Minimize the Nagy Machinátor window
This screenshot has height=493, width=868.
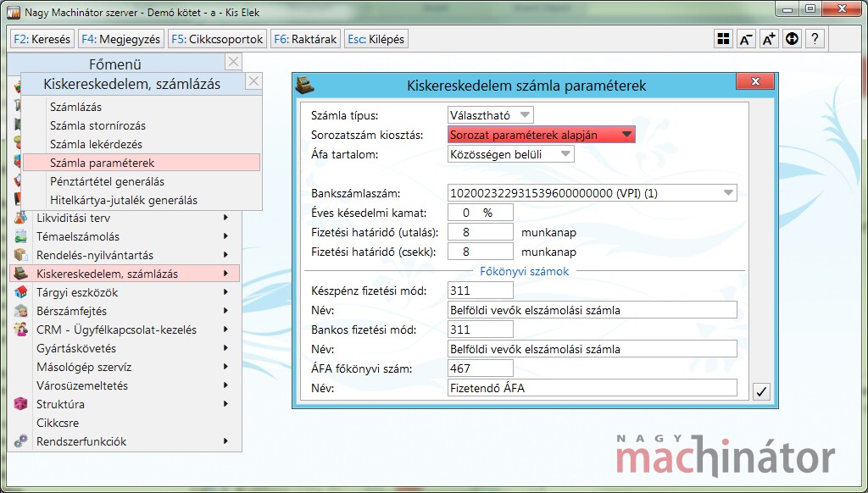(x=787, y=9)
